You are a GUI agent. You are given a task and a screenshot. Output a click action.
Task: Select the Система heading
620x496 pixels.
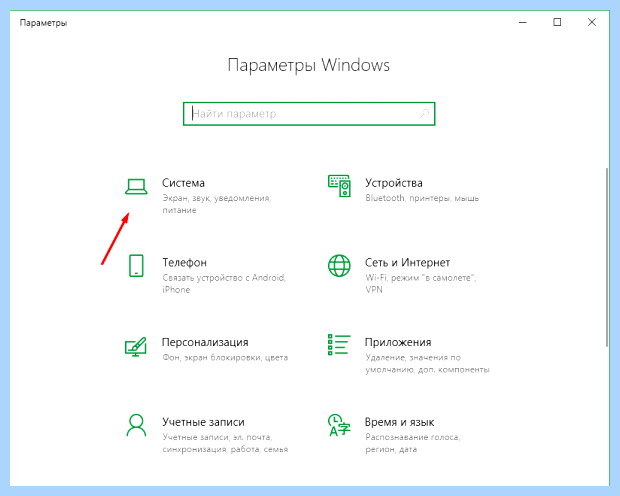tap(183, 183)
